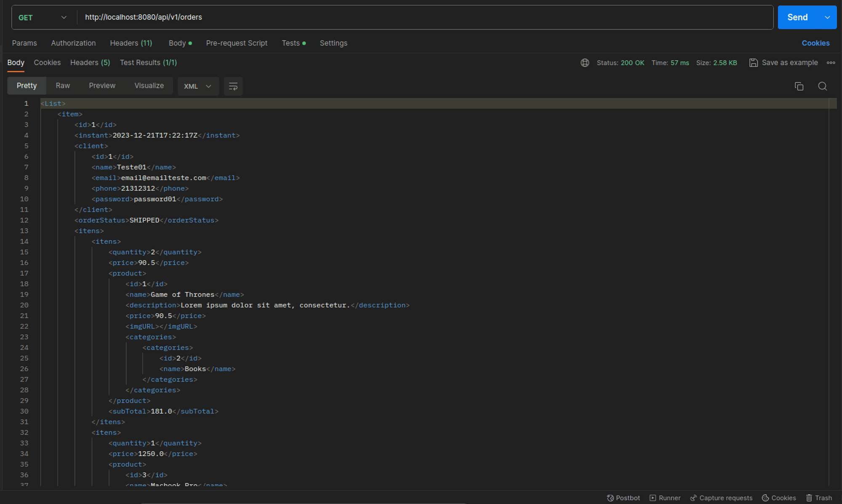This screenshot has height=504, width=842.
Task: Click the Cookies link under Send
Action: [x=815, y=43]
